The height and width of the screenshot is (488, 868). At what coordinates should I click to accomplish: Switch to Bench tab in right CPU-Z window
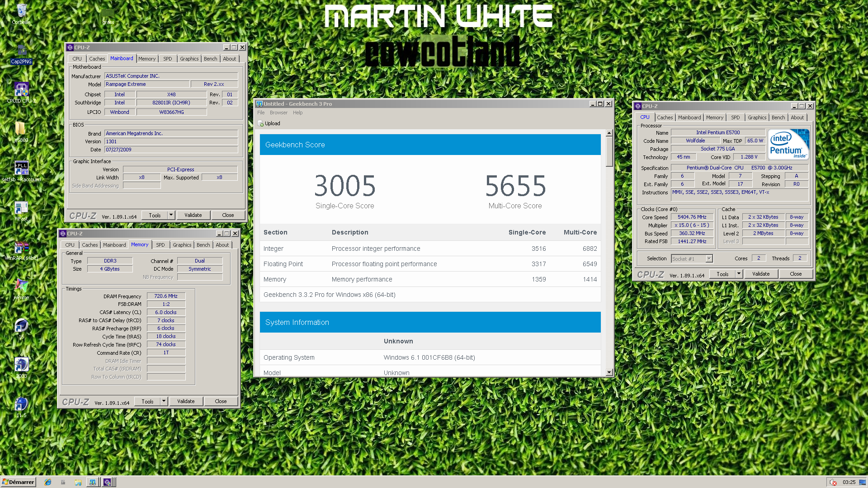[778, 117]
